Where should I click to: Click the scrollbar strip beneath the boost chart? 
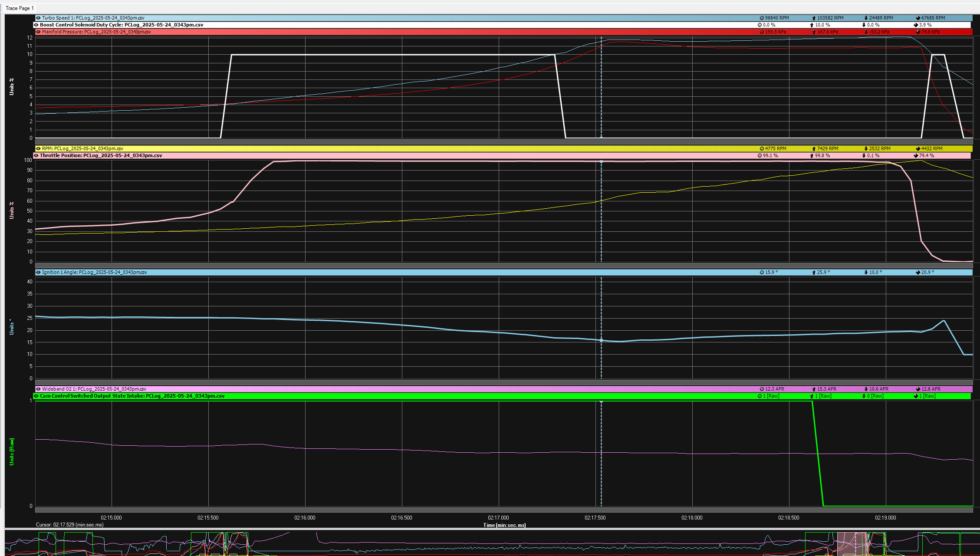click(504, 142)
